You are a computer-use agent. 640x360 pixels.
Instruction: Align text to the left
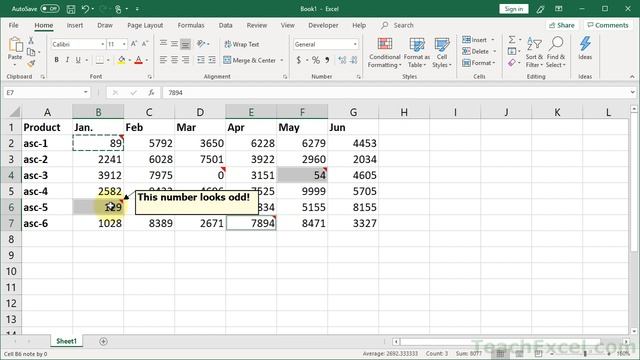click(x=163, y=60)
